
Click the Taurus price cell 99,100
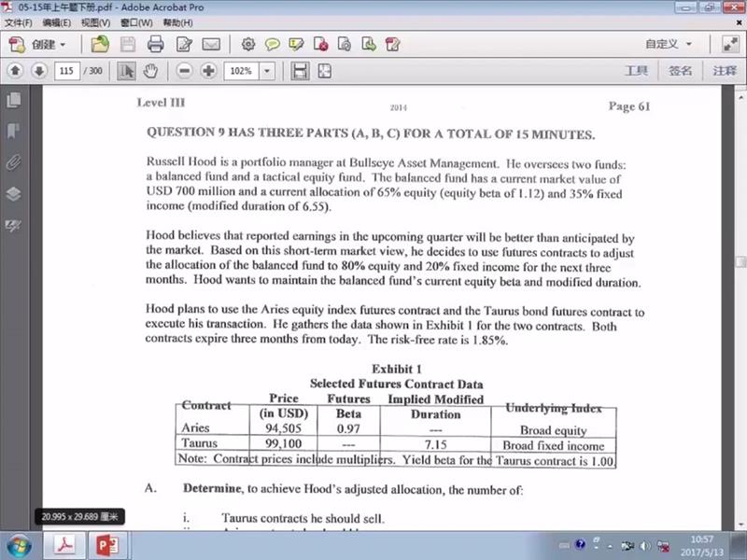[283, 444]
